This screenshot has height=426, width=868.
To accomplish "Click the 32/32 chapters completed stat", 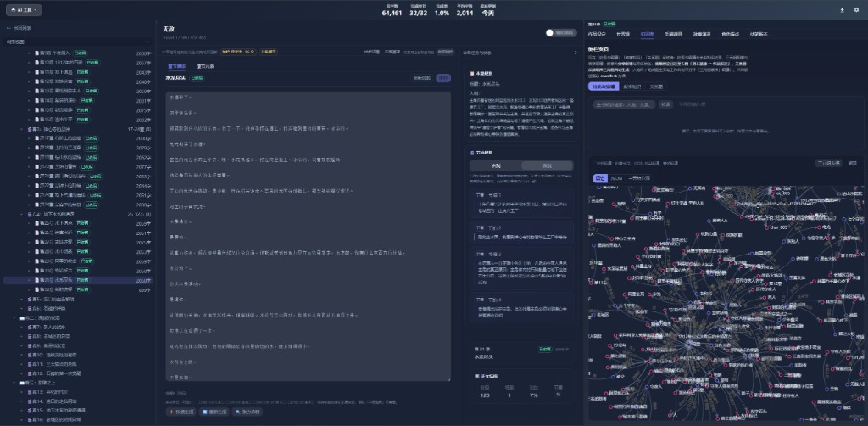I will pos(419,14).
